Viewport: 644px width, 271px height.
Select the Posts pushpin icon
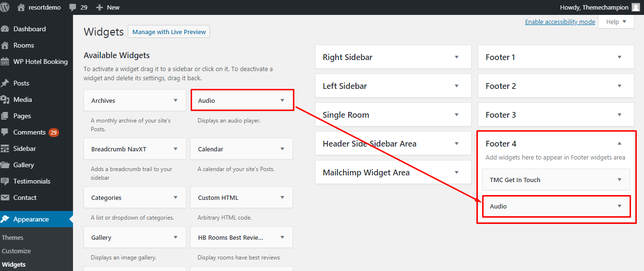click(x=5, y=83)
